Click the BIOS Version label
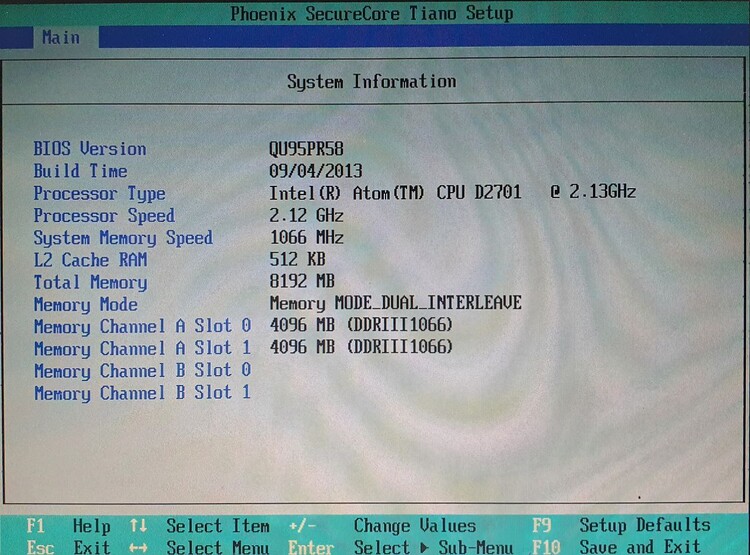Viewport: 750px width, 555px height. [x=90, y=149]
